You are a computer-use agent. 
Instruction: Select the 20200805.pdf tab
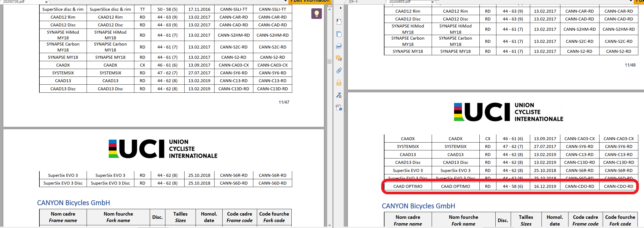pyautogui.click(x=400, y=2)
